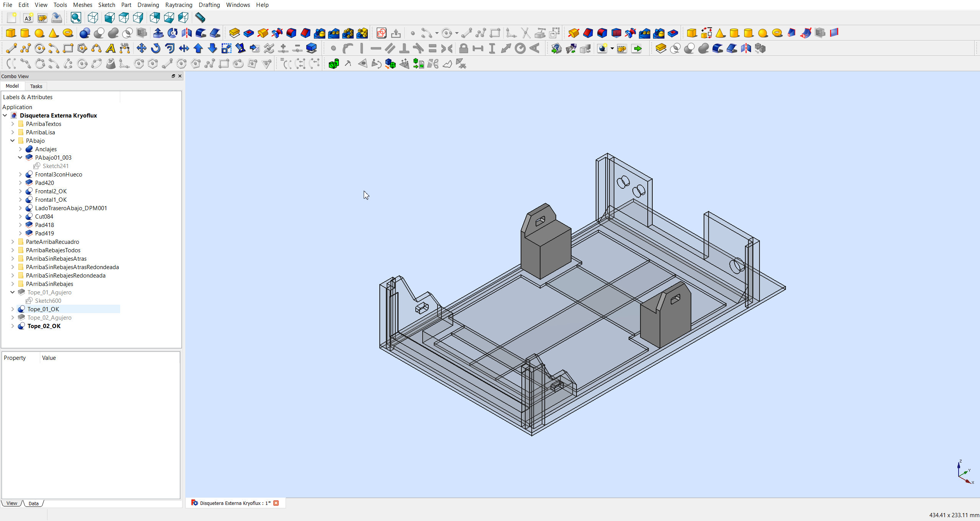Switch to the Data property tab
Viewport: 980px width, 521px height.
tap(34, 503)
